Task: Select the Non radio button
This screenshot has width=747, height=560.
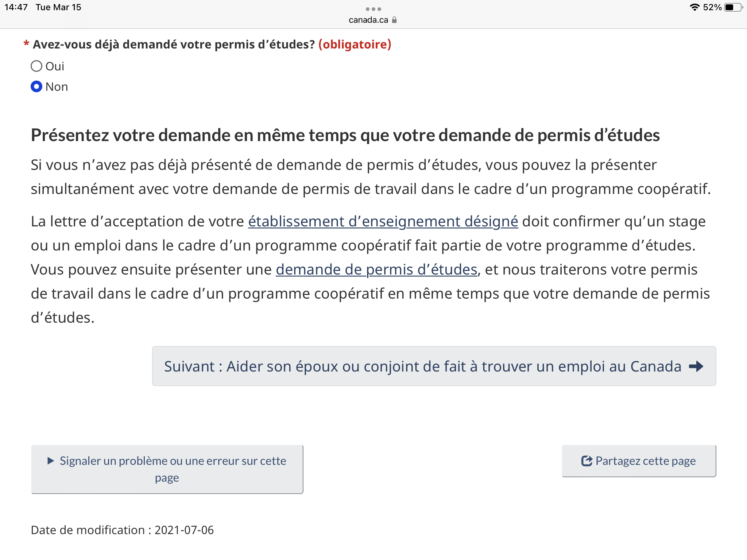Action: (36, 87)
